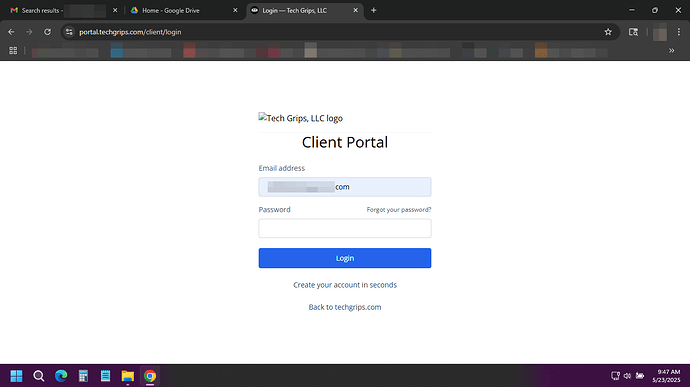690x387 pixels.
Task: Close the Google Drive tab
Action: [235, 10]
